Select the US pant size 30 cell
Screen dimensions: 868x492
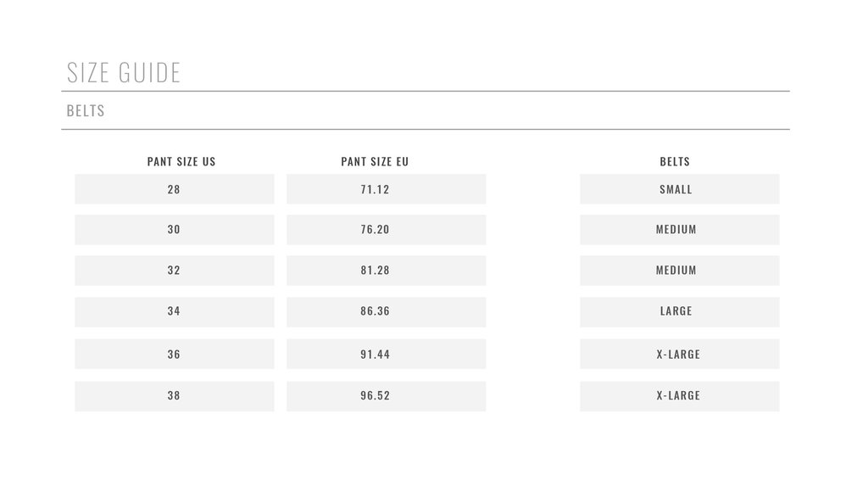coord(175,230)
